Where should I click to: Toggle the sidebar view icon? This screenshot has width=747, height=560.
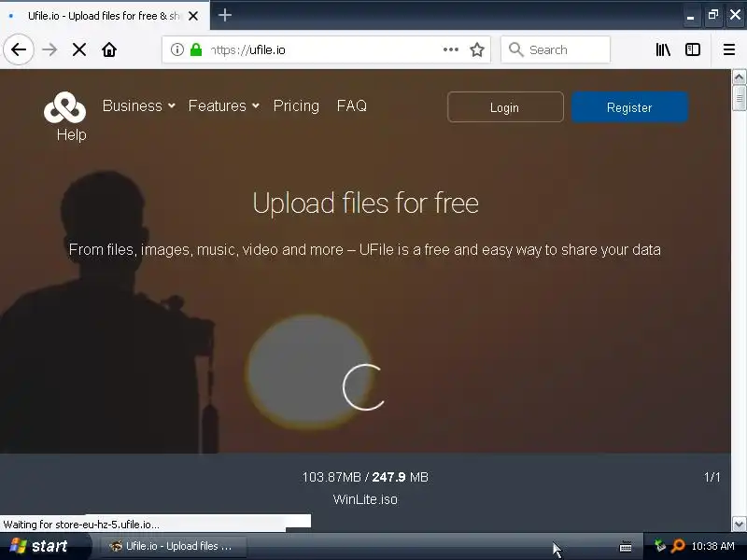(x=693, y=49)
